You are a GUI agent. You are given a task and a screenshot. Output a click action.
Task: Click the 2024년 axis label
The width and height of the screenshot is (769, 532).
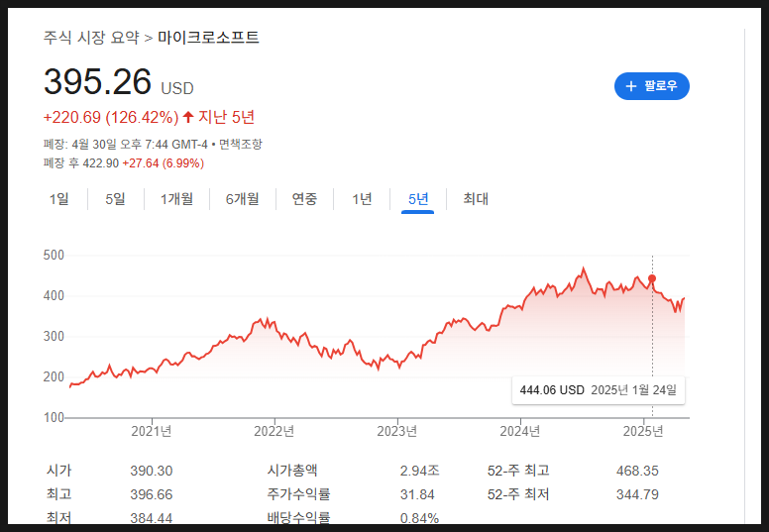520,431
